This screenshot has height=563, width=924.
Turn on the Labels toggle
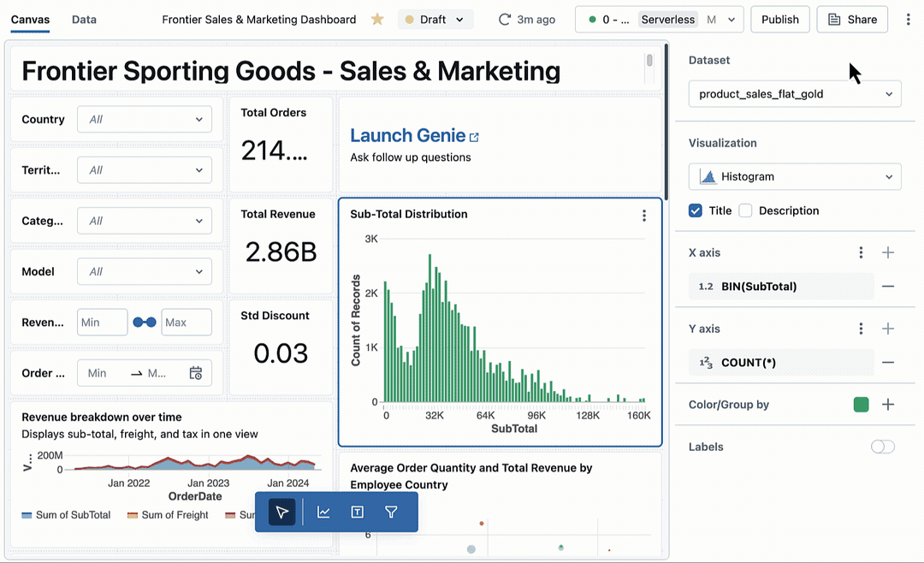882,447
